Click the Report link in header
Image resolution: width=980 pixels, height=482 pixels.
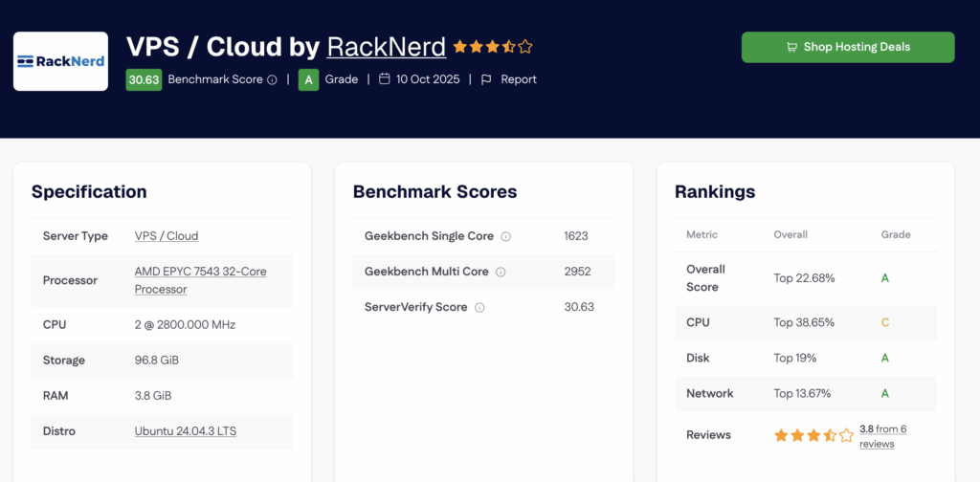tap(519, 79)
